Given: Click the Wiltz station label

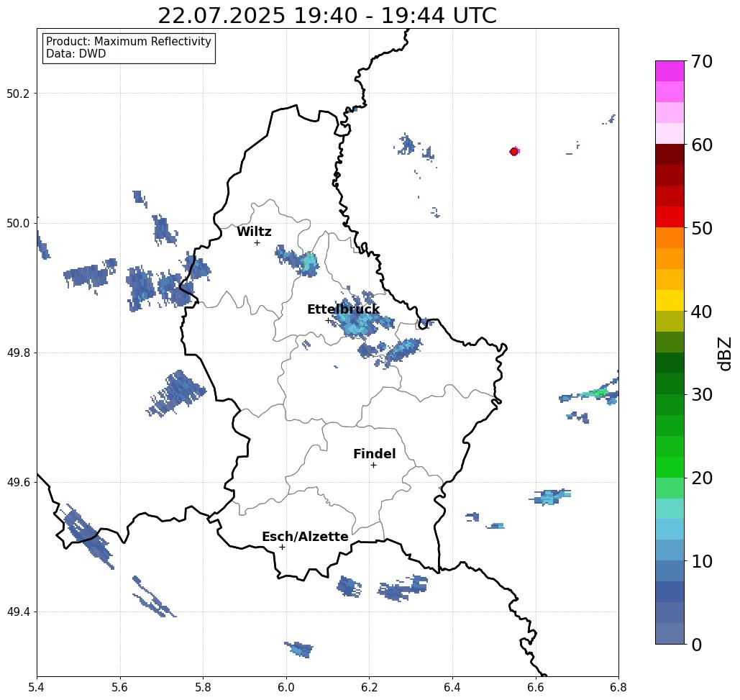Looking at the screenshot, I should click(x=254, y=232).
